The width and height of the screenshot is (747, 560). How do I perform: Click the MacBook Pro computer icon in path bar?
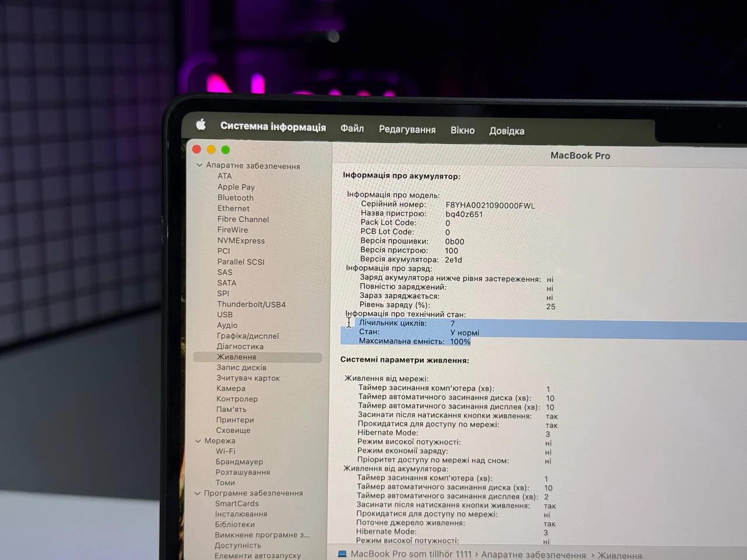click(x=342, y=554)
